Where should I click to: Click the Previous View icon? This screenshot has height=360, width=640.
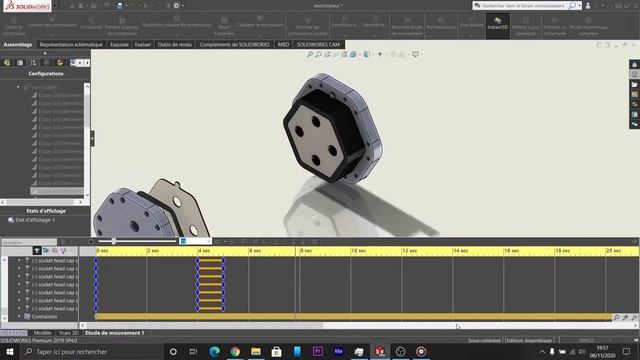click(327, 54)
